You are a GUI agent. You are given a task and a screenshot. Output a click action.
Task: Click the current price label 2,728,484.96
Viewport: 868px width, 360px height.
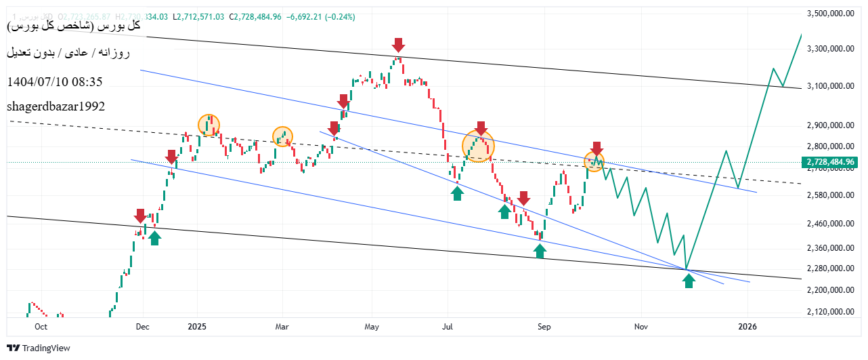[x=832, y=162]
